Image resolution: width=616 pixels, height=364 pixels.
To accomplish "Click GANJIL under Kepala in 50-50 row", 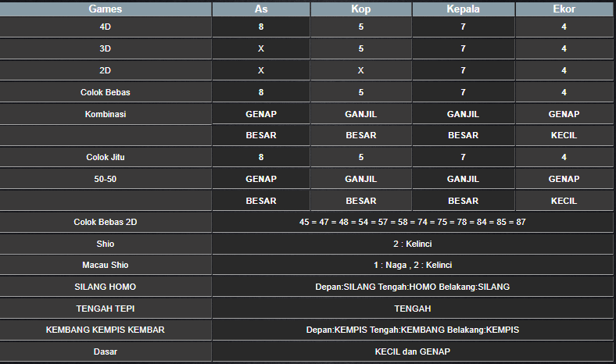I will (x=464, y=179).
